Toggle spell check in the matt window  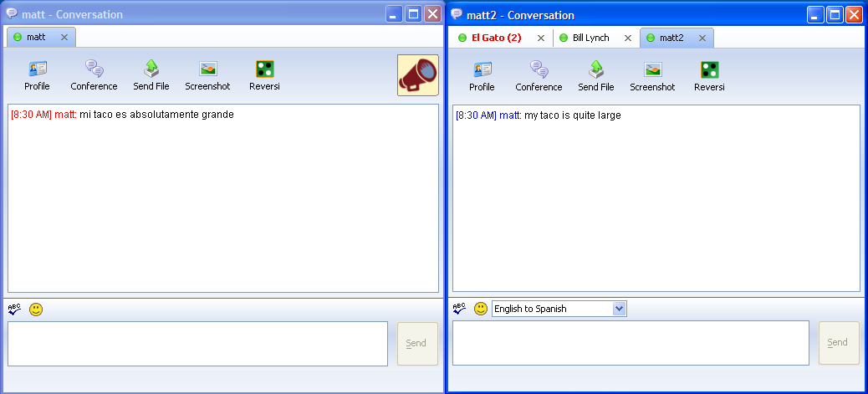pyautogui.click(x=14, y=310)
